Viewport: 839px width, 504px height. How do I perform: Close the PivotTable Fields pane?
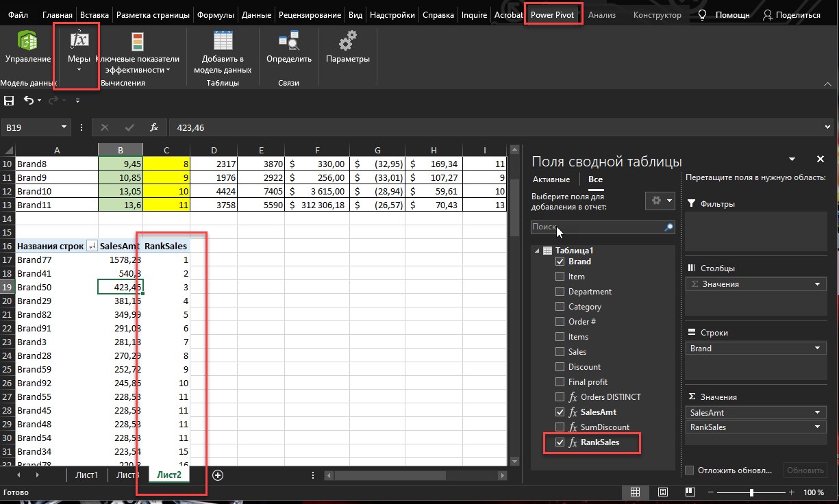(x=821, y=159)
